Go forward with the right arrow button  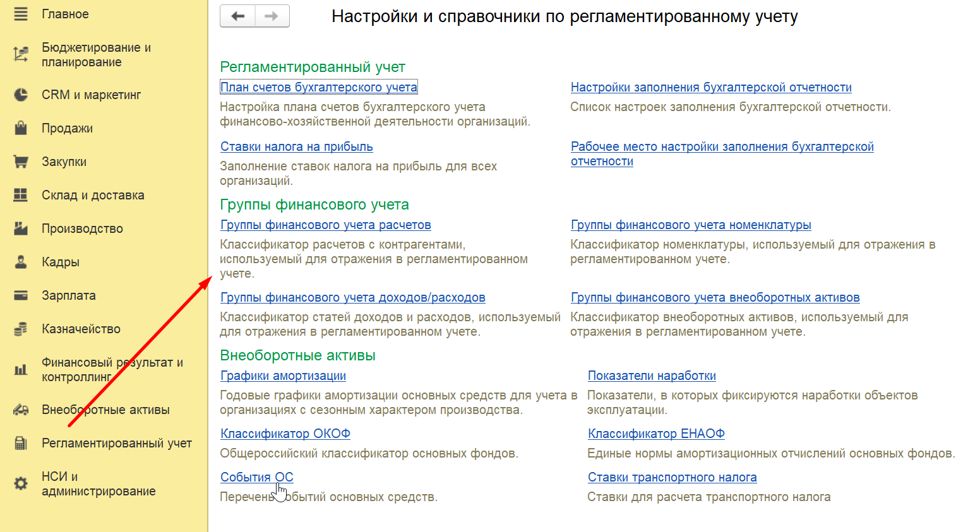tap(272, 16)
